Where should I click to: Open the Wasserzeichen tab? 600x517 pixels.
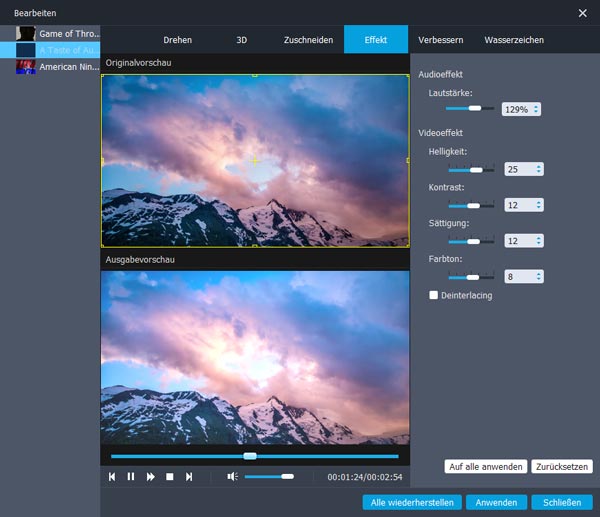(513, 40)
